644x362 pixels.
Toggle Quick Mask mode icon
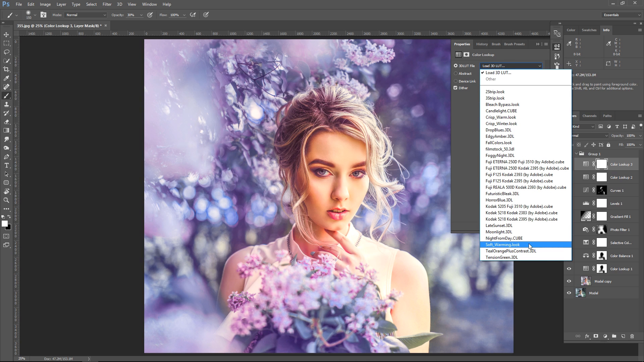(x=6, y=236)
